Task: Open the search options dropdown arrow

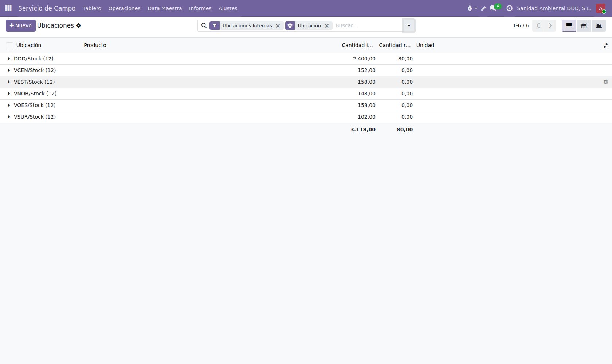Action: [x=409, y=25]
